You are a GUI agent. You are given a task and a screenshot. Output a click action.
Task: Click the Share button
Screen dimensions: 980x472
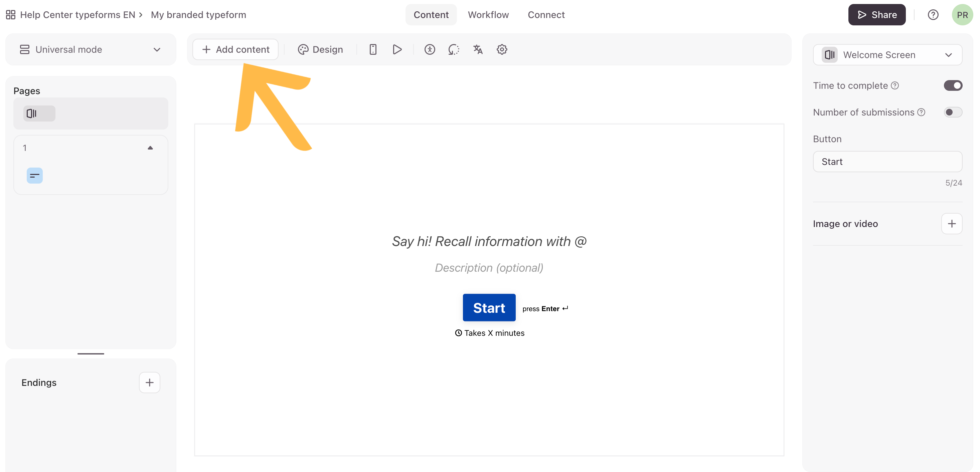(876, 15)
